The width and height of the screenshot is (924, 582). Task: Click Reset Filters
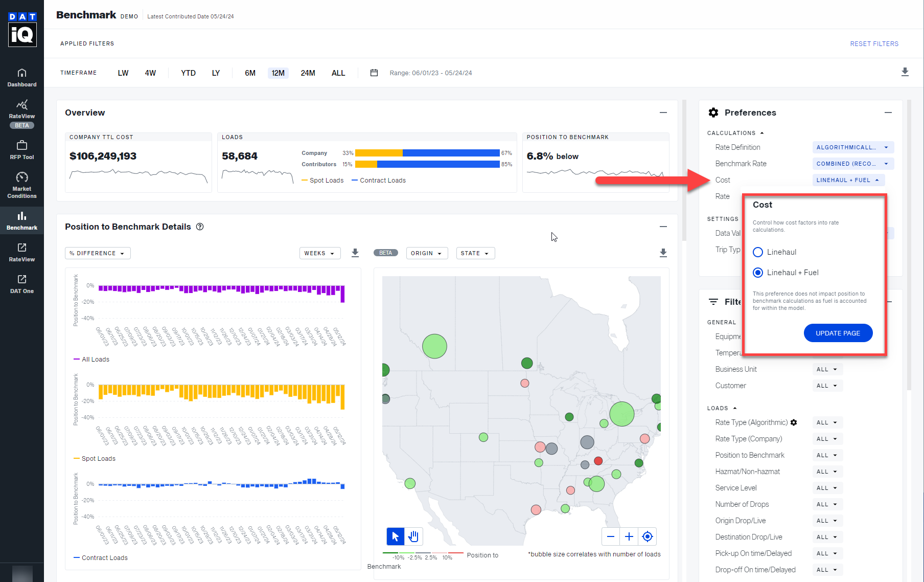[874, 44]
